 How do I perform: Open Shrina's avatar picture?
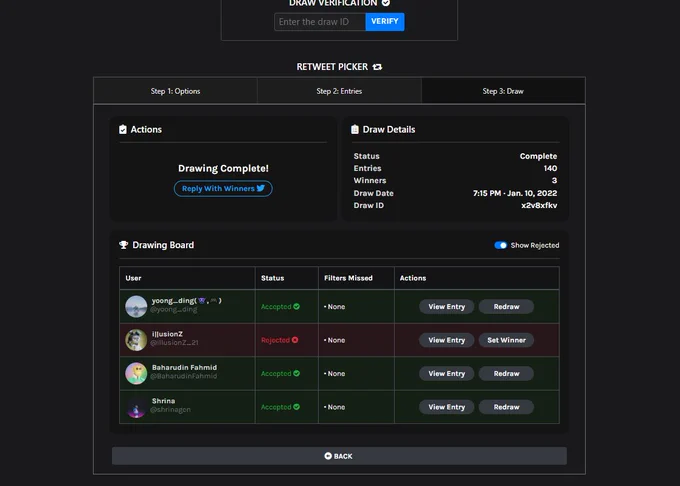tap(136, 407)
